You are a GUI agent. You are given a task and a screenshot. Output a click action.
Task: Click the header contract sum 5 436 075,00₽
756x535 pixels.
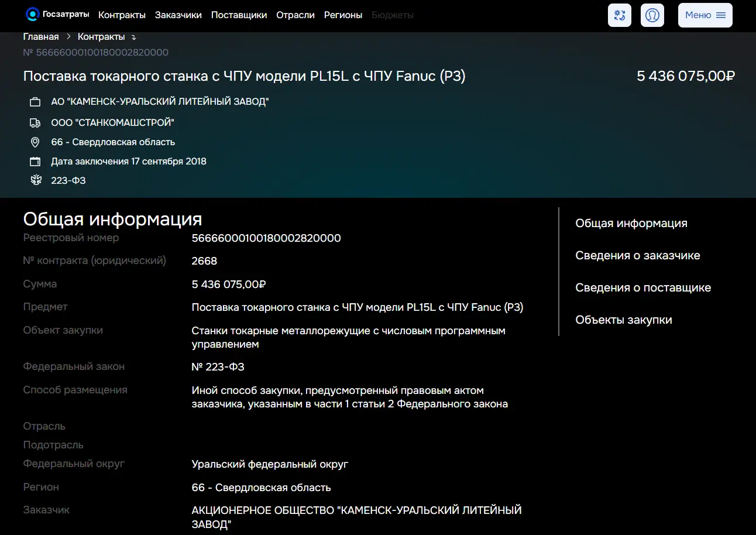coord(686,76)
